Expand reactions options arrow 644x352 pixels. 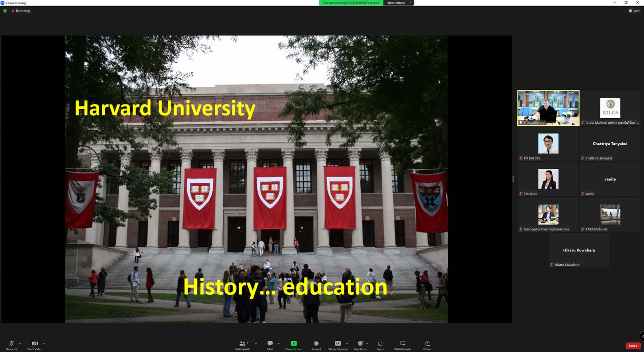pos(367,343)
